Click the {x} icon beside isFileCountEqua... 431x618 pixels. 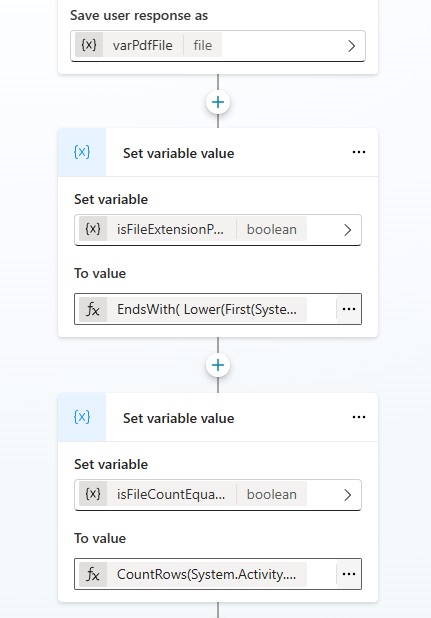pos(93,494)
